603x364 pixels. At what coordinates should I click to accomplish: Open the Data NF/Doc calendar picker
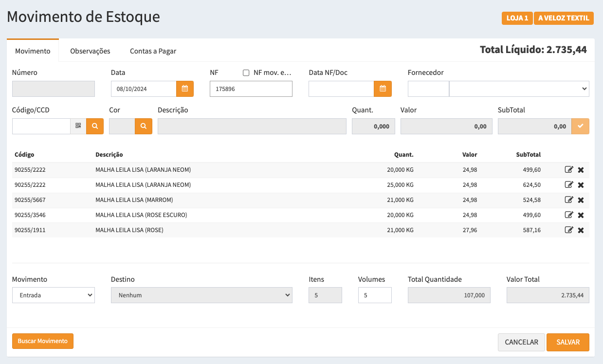coord(383,89)
